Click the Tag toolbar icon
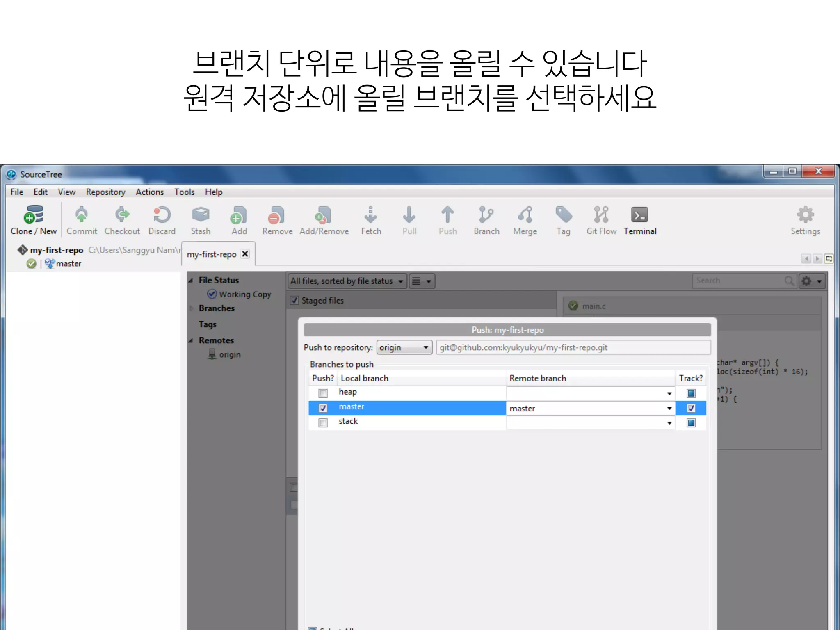Image resolution: width=840 pixels, height=630 pixels. 564,215
